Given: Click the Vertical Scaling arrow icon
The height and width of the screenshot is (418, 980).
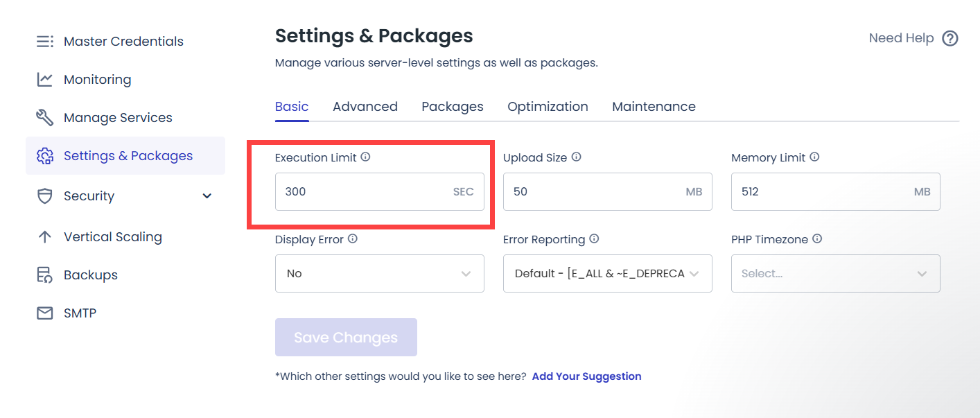Looking at the screenshot, I should pyautogui.click(x=45, y=237).
